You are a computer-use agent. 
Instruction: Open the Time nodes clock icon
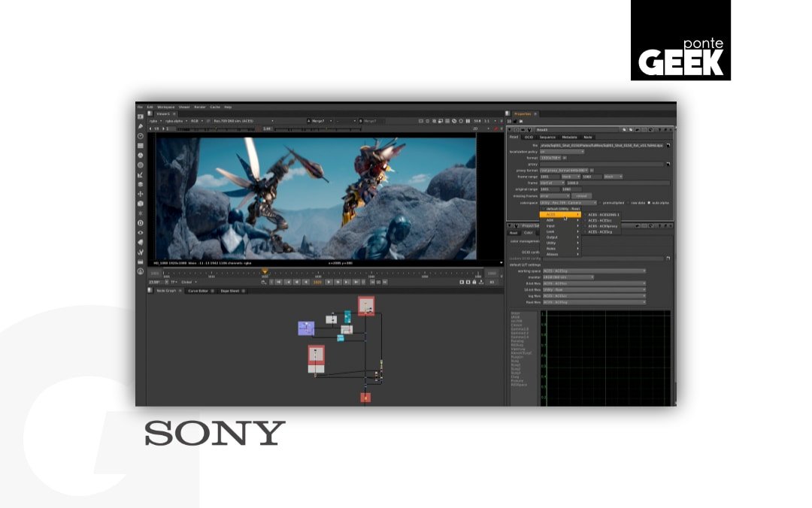point(141,136)
